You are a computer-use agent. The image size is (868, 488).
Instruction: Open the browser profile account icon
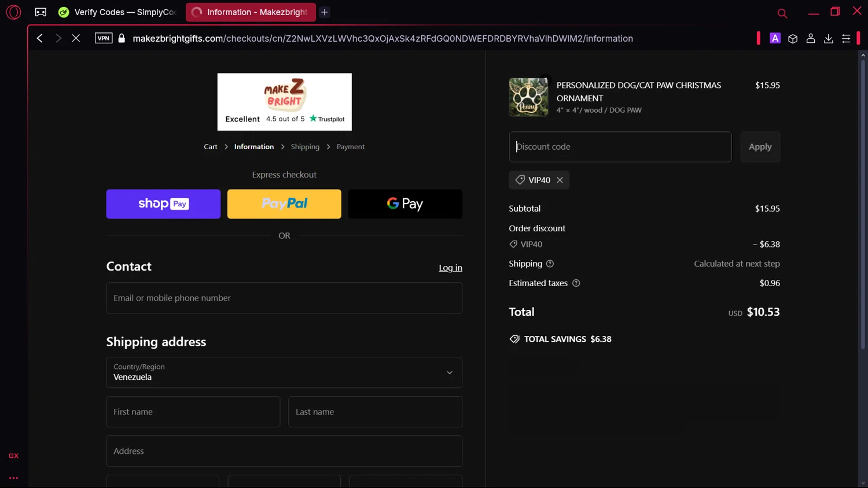point(811,38)
